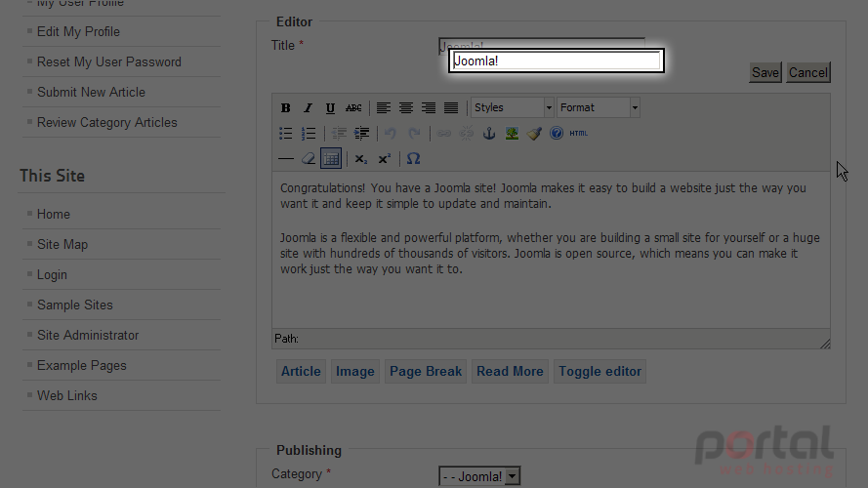The height and width of the screenshot is (488, 868).
Task: Open the Styles dropdown
Action: point(512,108)
